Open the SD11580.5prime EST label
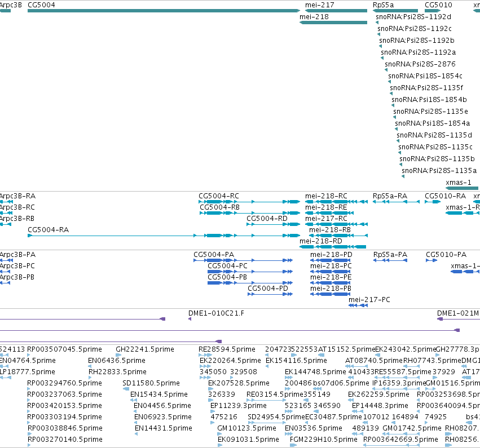The width and height of the screenshot is (480, 448). [x=151, y=383]
